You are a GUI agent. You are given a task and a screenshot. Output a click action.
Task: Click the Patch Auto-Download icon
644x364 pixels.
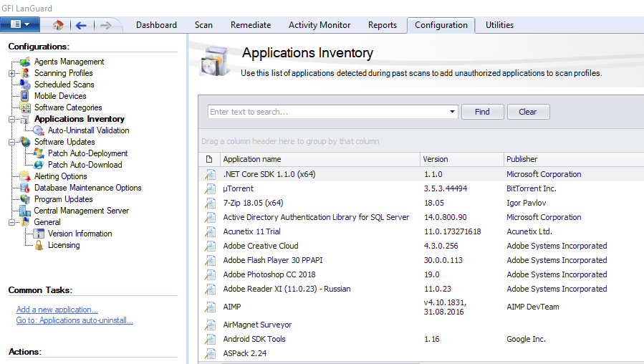(39, 165)
